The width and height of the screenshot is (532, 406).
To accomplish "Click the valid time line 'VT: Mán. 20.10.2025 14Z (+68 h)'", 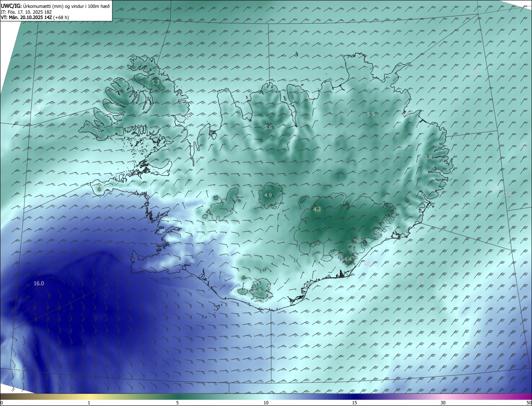I will (x=35, y=17).
